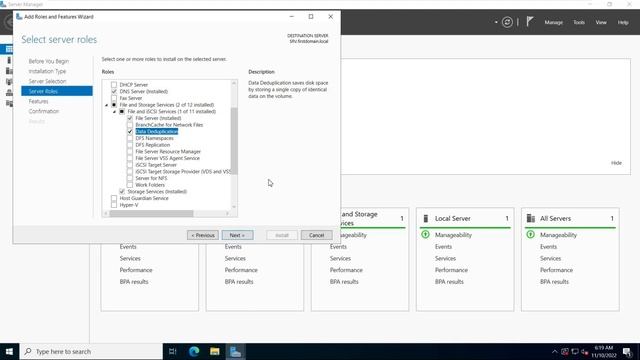640x360 pixels.
Task: Check the Host Guardian Service box
Action: (x=114, y=198)
